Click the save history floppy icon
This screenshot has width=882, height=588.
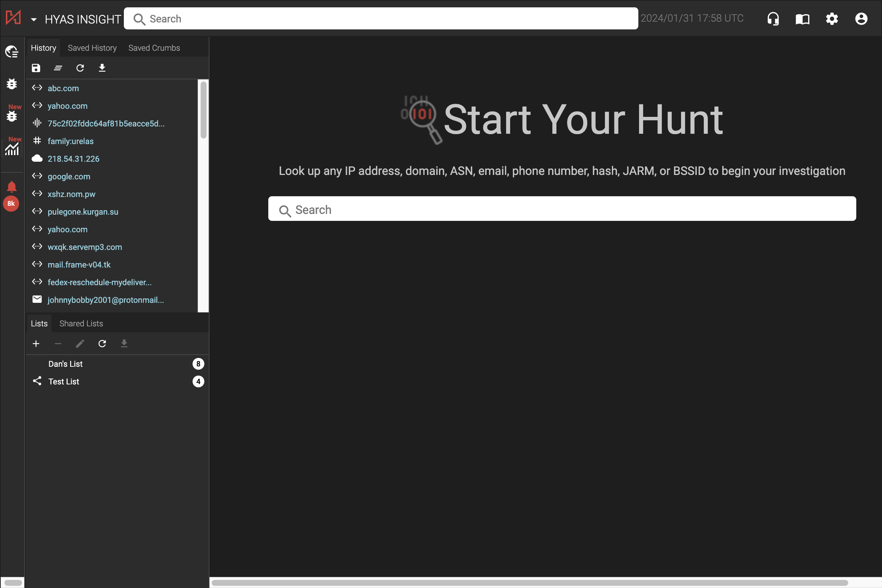point(36,68)
